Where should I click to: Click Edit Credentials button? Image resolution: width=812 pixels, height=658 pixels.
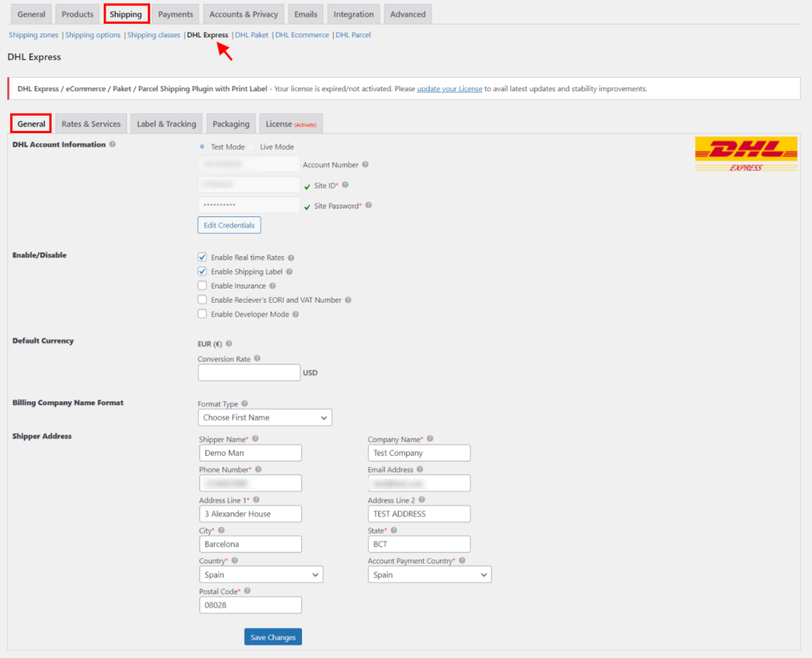[x=229, y=225]
